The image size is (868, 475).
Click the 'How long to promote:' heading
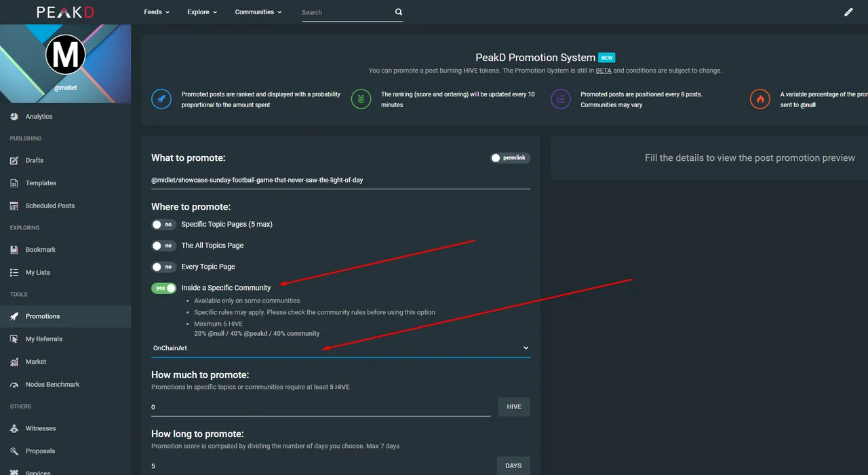coord(197,434)
